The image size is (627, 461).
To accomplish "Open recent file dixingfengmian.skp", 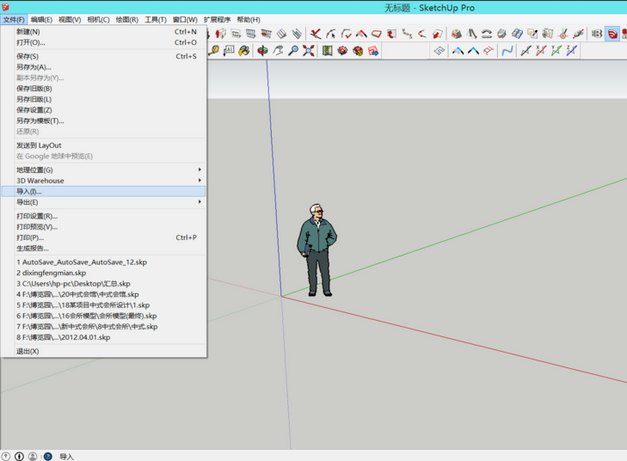I will tap(53, 273).
